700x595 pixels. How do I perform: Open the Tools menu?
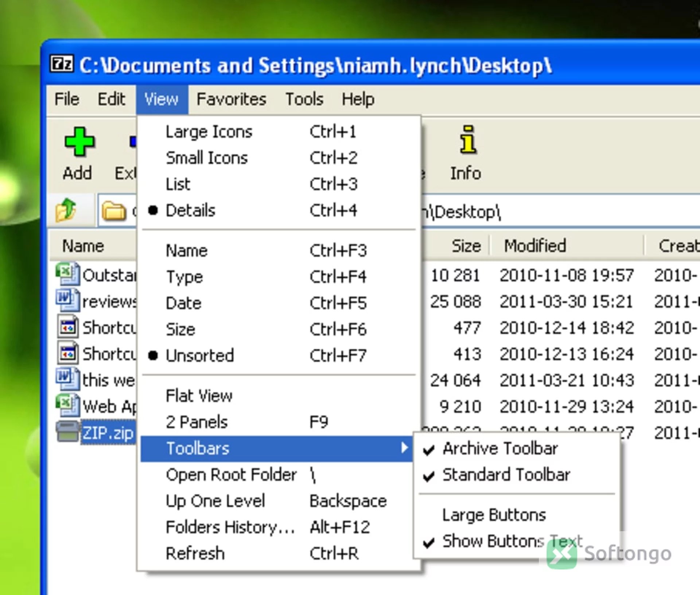304,99
